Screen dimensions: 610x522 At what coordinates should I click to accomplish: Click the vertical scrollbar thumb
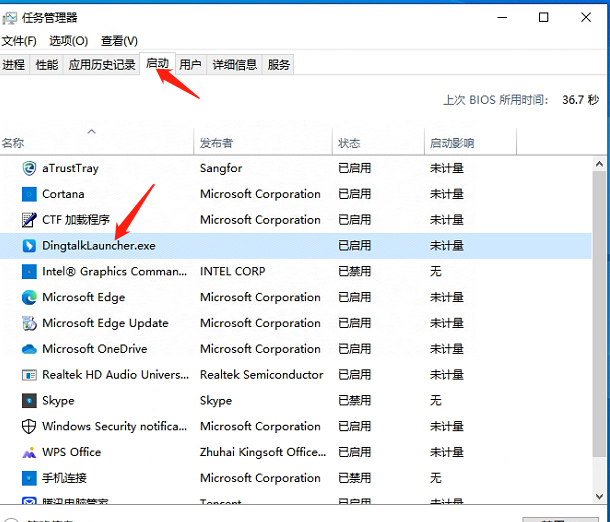click(x=599, y=314)
